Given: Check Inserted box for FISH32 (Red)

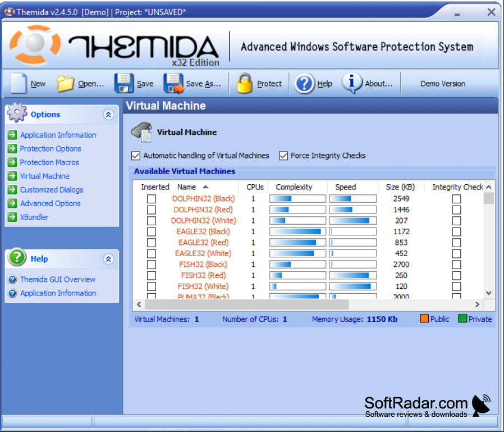Looking at the screenshot, I should coord(152,275).
